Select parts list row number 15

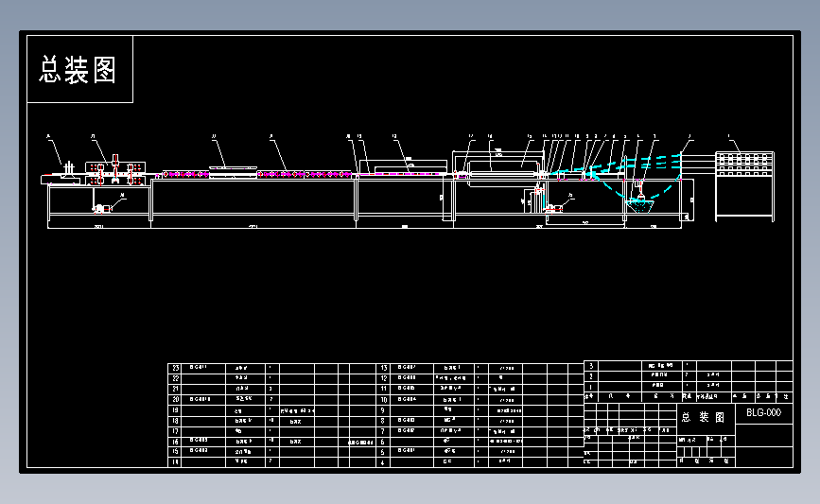point(273,452)
